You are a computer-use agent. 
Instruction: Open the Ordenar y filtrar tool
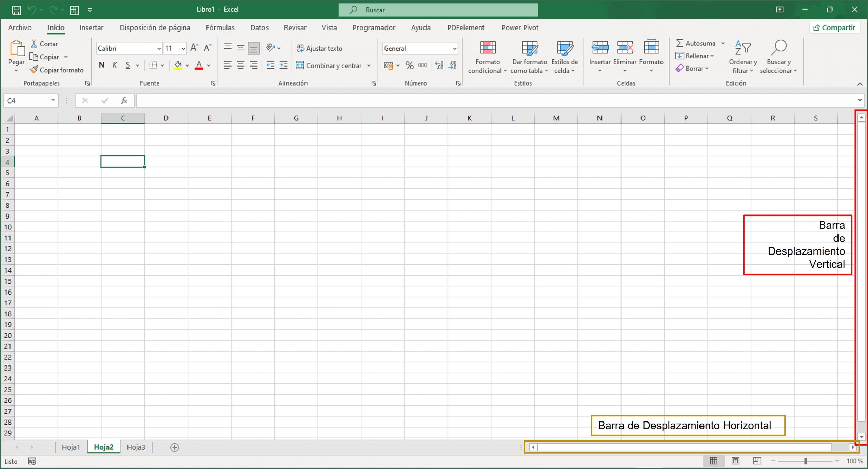(x=743, y=57)
